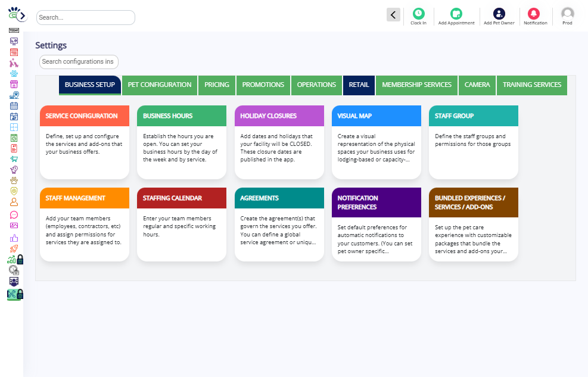Switch to the Pet Configuration tab
Viewport: 588px width, 377px height.
coord(160,85)
